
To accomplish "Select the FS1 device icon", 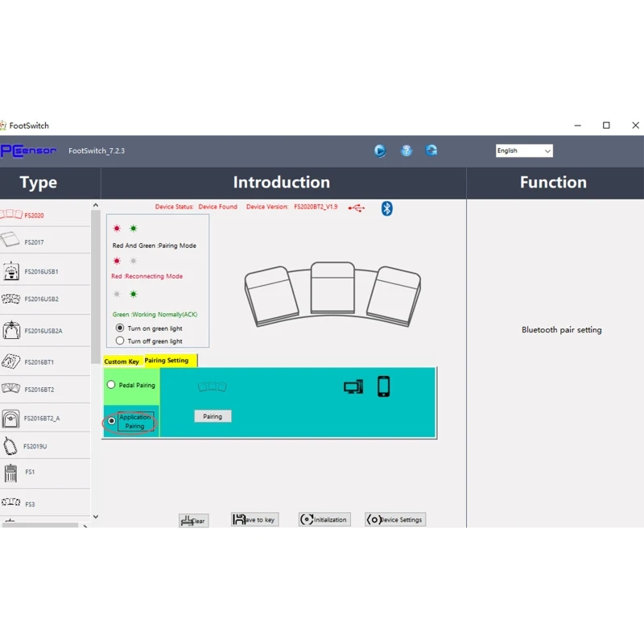I will [x=10, y=473].
